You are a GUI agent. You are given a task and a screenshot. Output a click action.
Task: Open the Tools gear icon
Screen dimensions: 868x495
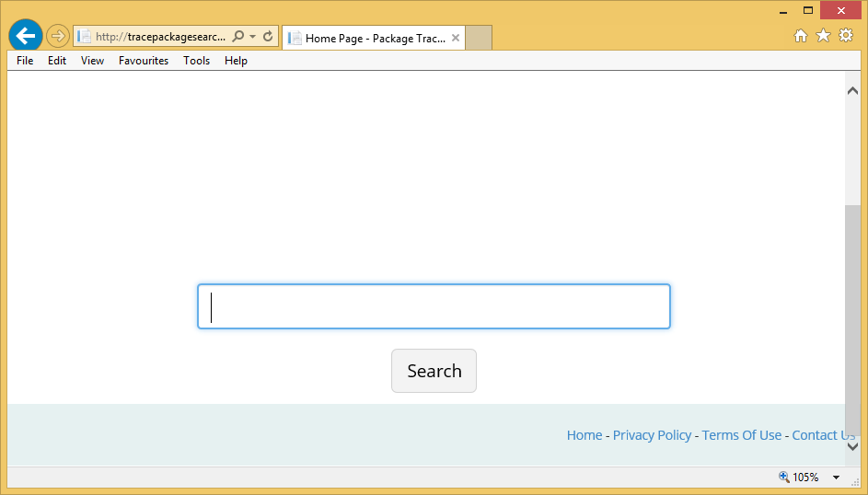846,36
